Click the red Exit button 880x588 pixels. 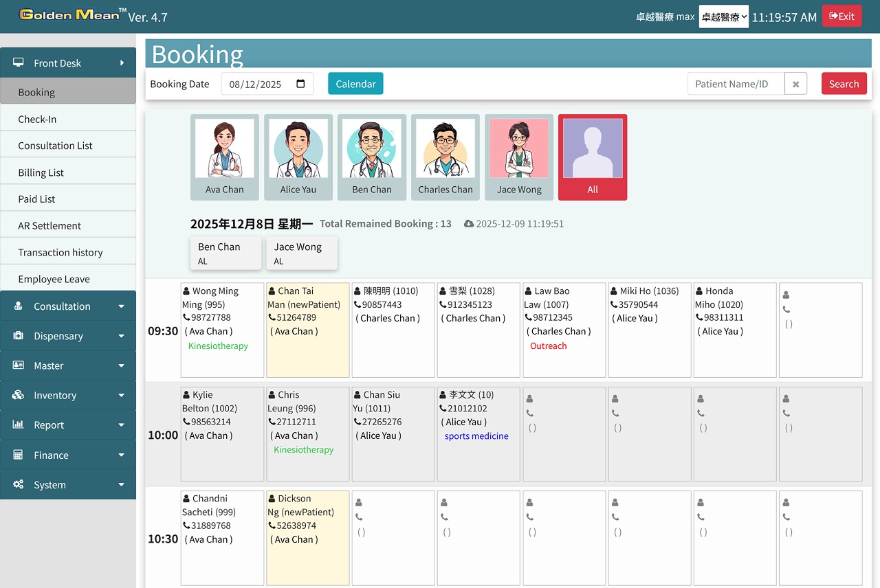tap(841, 16)
